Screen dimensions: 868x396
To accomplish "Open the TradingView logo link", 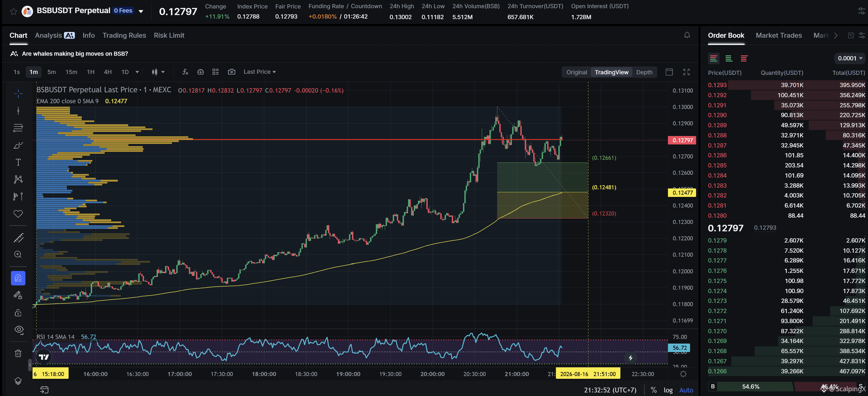I will tap(44, 357).
